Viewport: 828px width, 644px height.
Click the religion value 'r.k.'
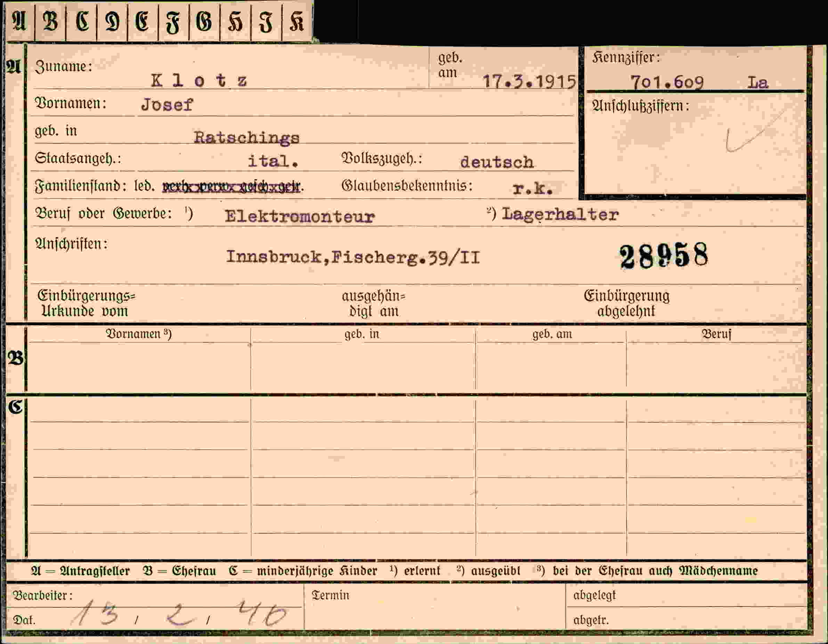[x=533, y=188]
